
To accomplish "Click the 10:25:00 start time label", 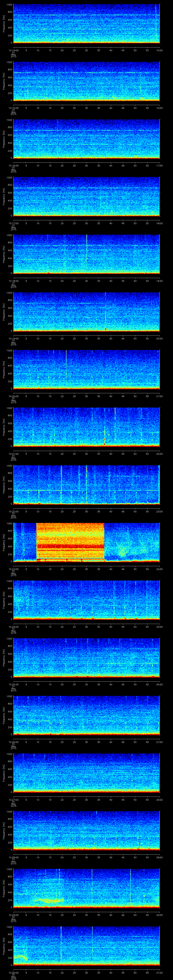I will pos(13,684).
